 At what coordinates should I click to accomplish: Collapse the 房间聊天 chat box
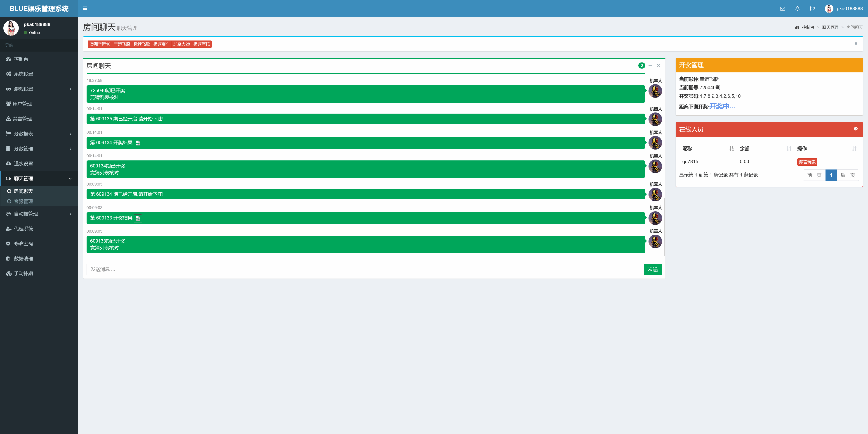[650, 65]
